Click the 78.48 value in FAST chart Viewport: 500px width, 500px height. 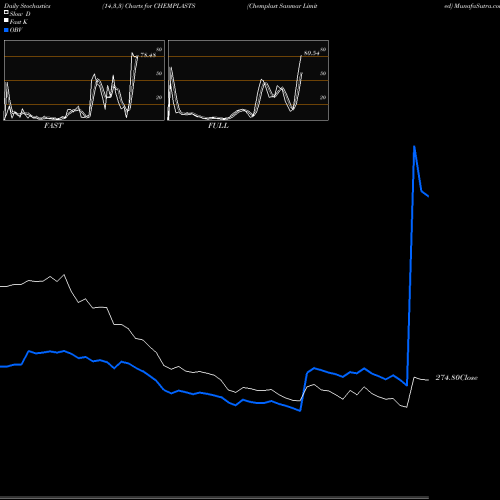pyautogui.click(x=148, y=55)
